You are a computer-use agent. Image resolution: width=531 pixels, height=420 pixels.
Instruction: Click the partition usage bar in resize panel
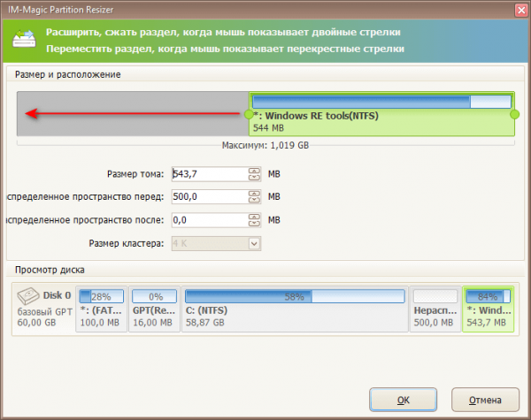[x=381, y=102]
